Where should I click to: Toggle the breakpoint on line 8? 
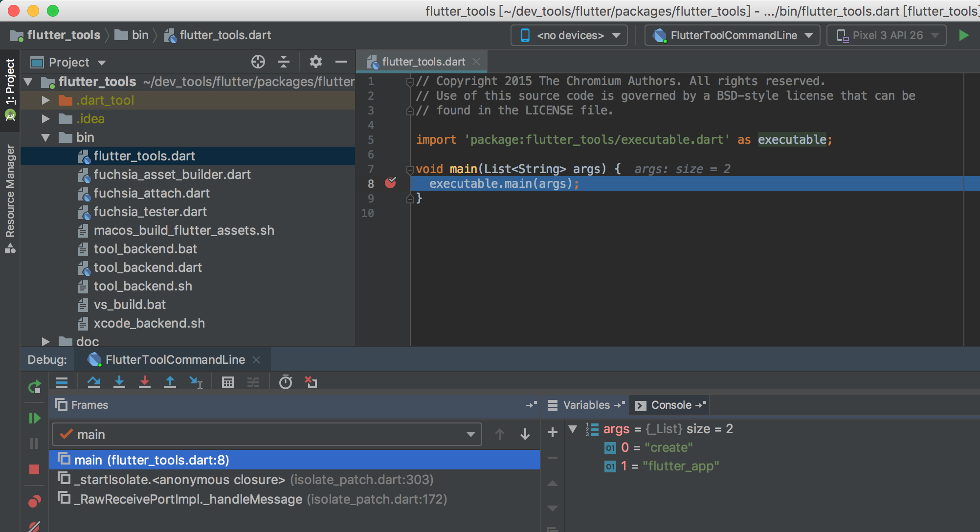coord(390,183)
